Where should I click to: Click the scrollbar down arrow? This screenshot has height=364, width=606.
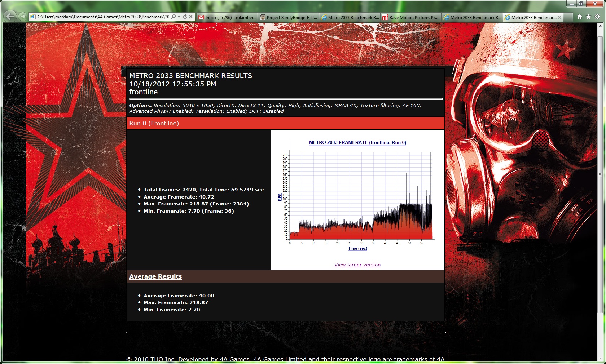coord(600,358)
